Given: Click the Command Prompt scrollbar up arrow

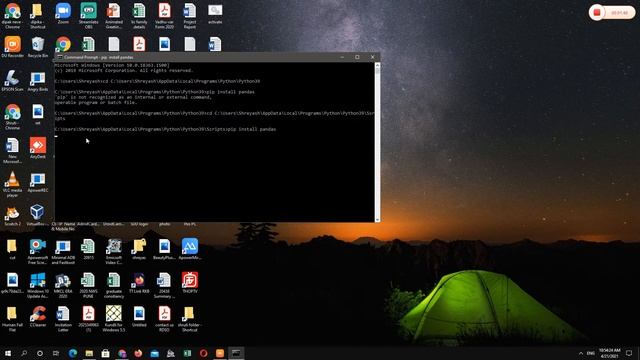Looking at the screenshot, I should click(x=377, y=65).
